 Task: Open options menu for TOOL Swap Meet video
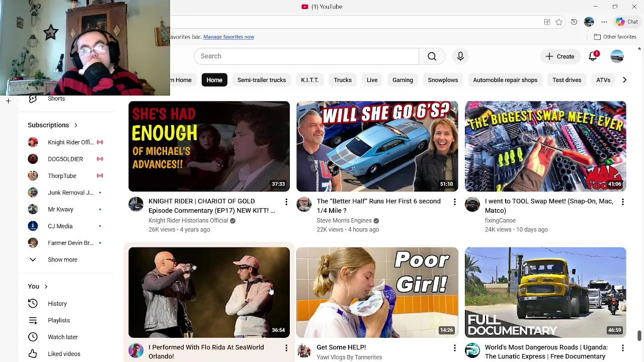[622, 202]
